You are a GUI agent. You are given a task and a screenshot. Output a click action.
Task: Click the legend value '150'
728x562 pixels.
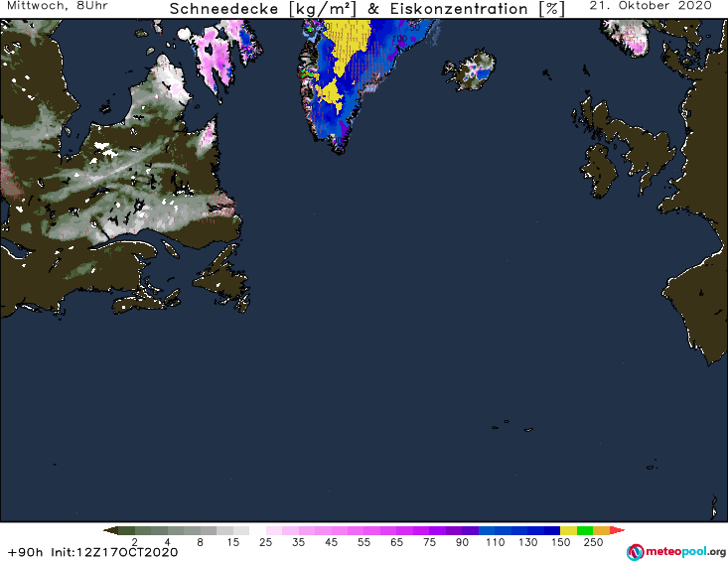[x=560, y=542]
